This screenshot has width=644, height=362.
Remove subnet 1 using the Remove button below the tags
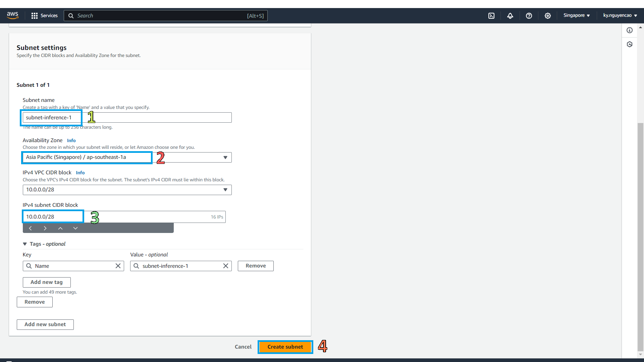click(x=35, y=302)
